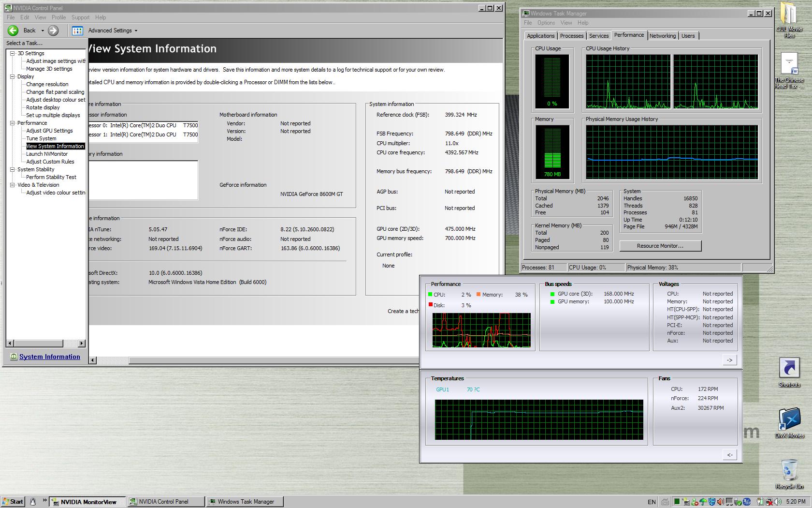
Task: Click the NVIDIA MonitorView taskbar button
Action: 88,502
